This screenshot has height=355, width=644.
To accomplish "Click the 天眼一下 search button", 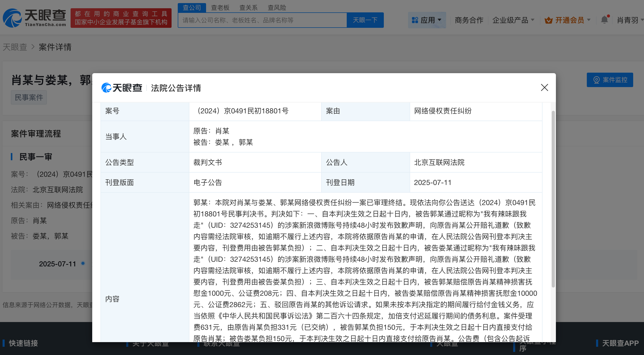I will (x=365, y=20).
